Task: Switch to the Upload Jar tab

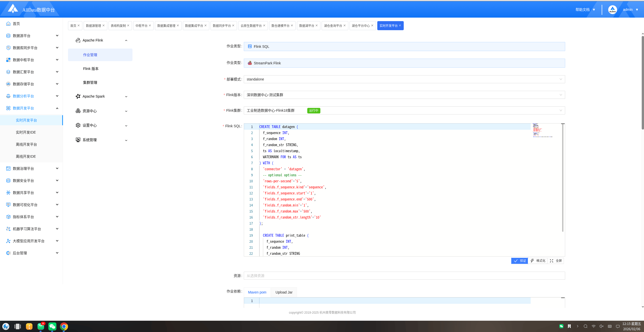Action: [x=284, y=292]
